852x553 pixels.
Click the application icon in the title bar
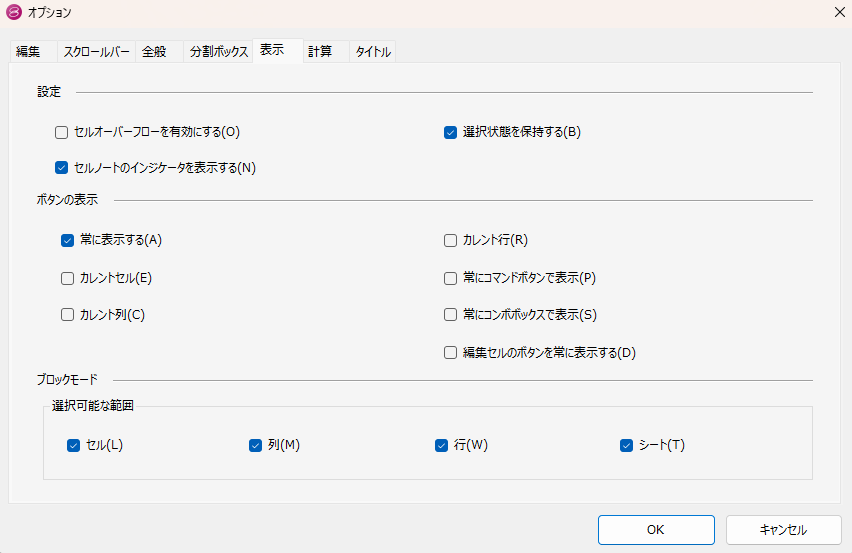[x=14, y=12]
